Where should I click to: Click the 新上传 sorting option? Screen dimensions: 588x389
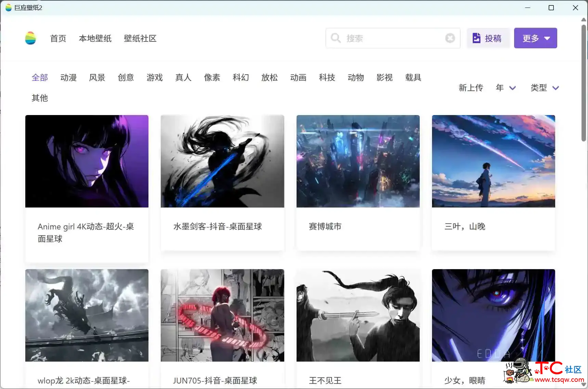pyautogui.click(x=471, y=88)
